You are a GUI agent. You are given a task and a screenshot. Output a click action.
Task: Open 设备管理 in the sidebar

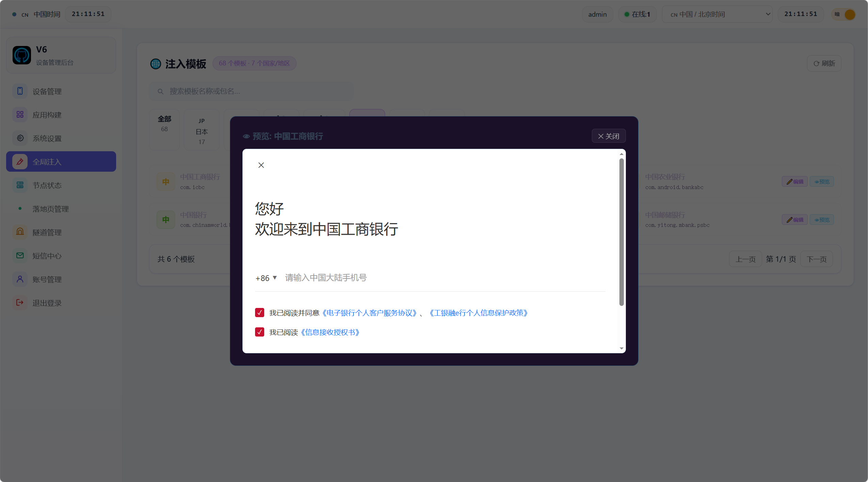[61, 91]
